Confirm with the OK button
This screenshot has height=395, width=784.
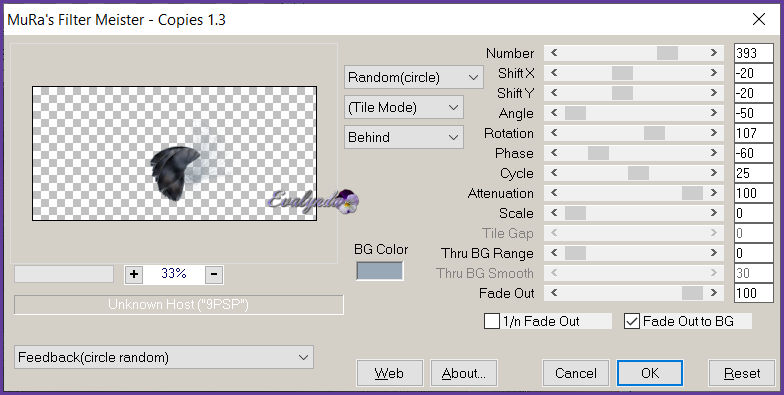coord(650,373)
